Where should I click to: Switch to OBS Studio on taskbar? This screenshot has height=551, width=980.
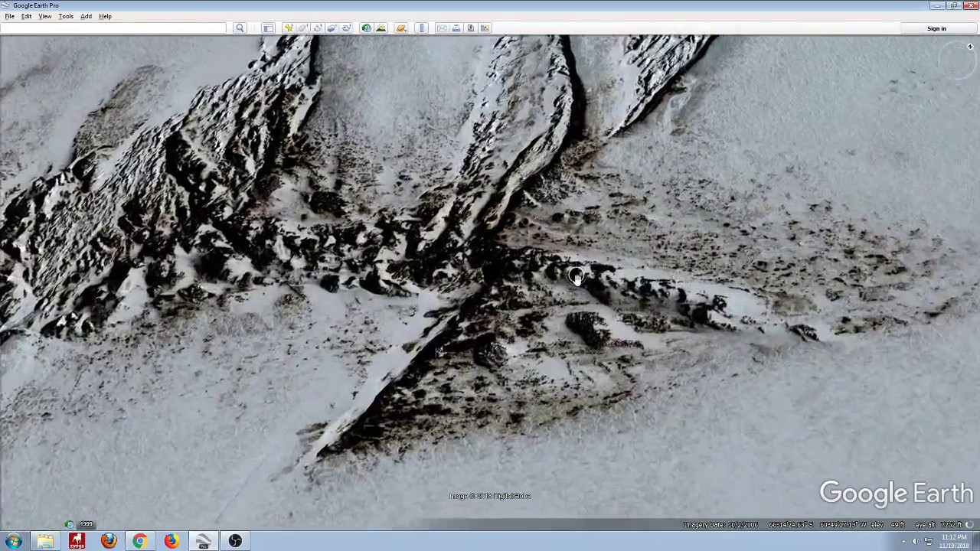point(235,541)
